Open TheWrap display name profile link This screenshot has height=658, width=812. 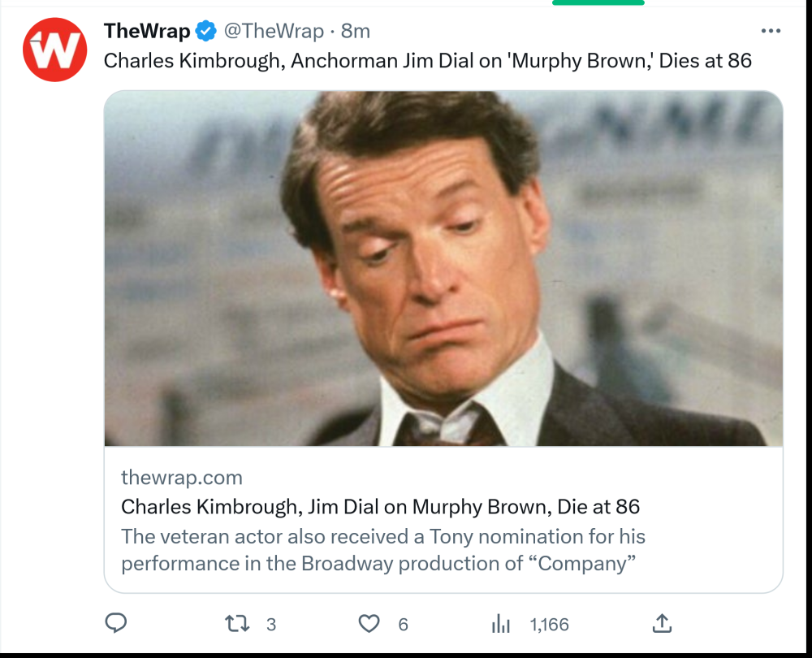click(x=147, y=32)
